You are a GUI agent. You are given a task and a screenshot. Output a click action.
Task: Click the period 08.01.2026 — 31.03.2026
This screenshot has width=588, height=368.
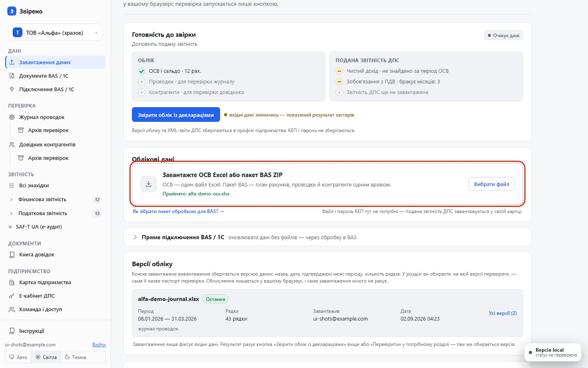(167, 319)
